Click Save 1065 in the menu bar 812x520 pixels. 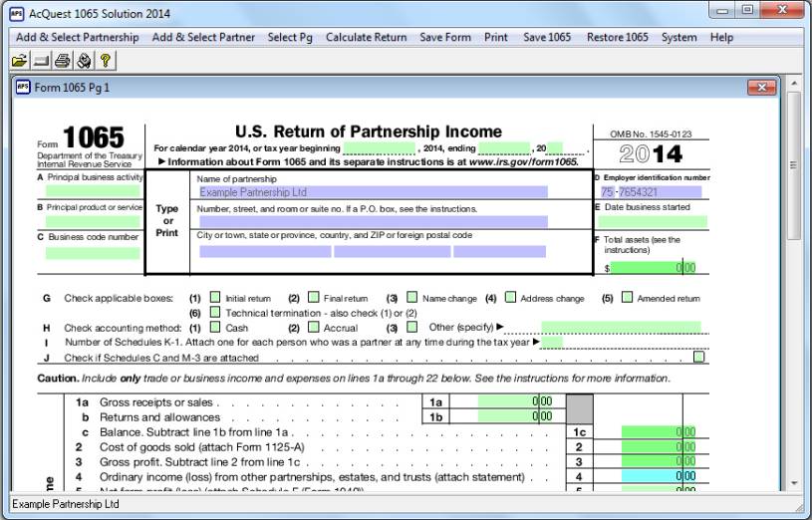point(547,37)
